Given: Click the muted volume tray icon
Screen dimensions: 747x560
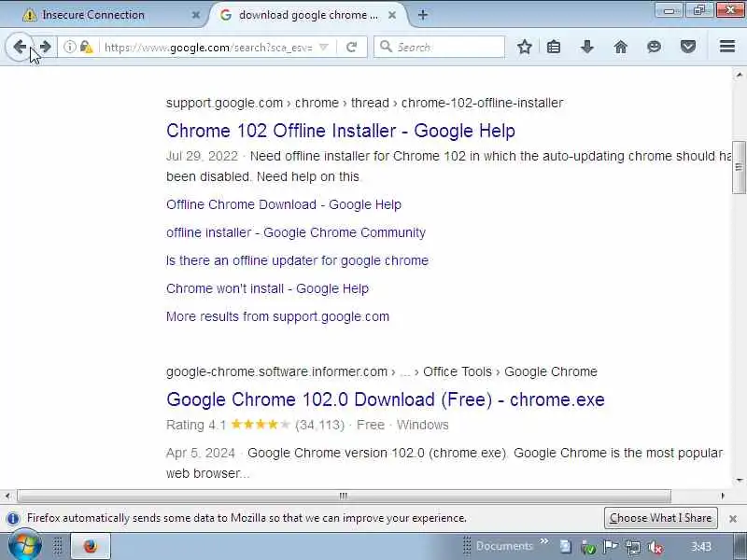Looking at the screenshot, I should click(x=656, y=547).
